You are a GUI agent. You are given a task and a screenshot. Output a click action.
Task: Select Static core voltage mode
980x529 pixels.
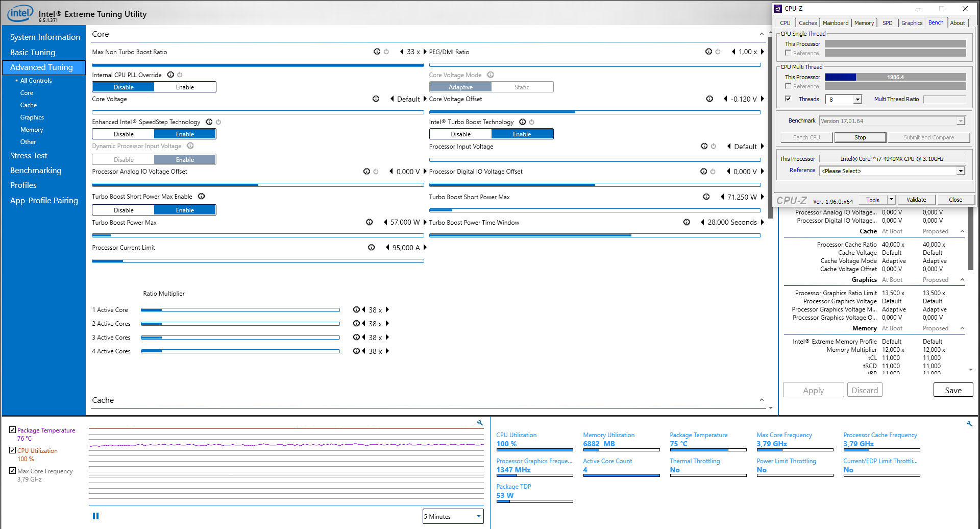(x=522, y=87)
